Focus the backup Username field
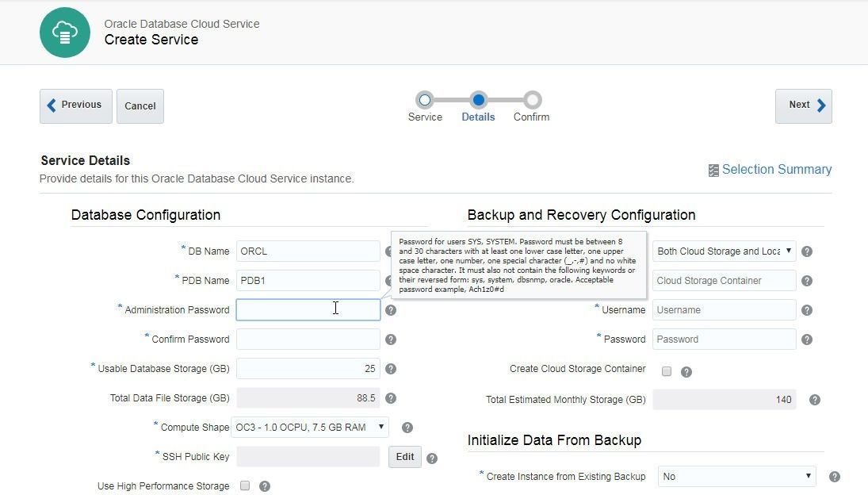 point(724,310)
